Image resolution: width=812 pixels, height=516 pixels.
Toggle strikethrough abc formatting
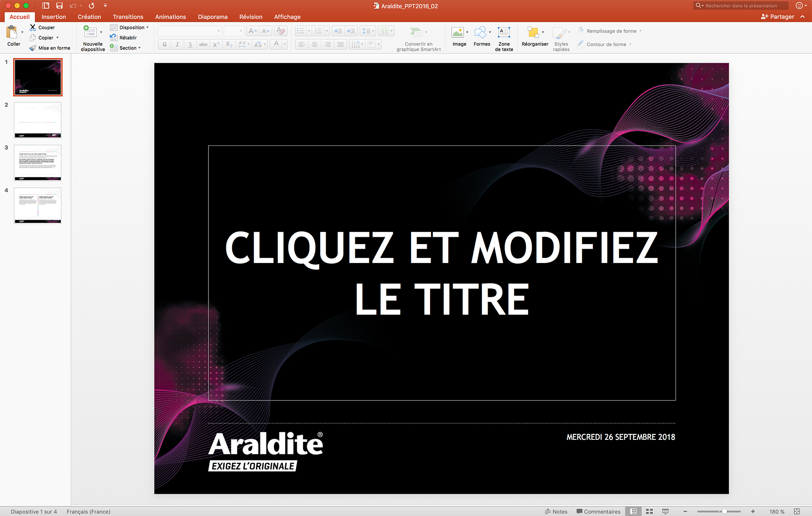click(203, 44)
